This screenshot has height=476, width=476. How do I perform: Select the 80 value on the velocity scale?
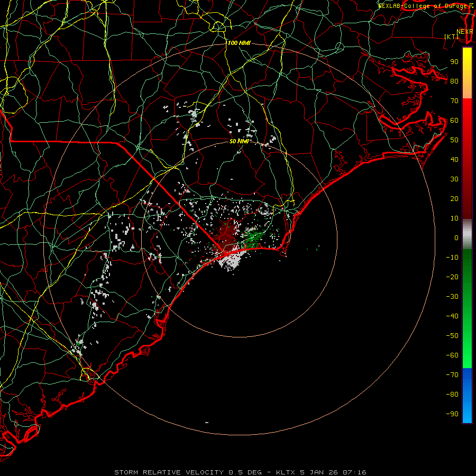454,81
